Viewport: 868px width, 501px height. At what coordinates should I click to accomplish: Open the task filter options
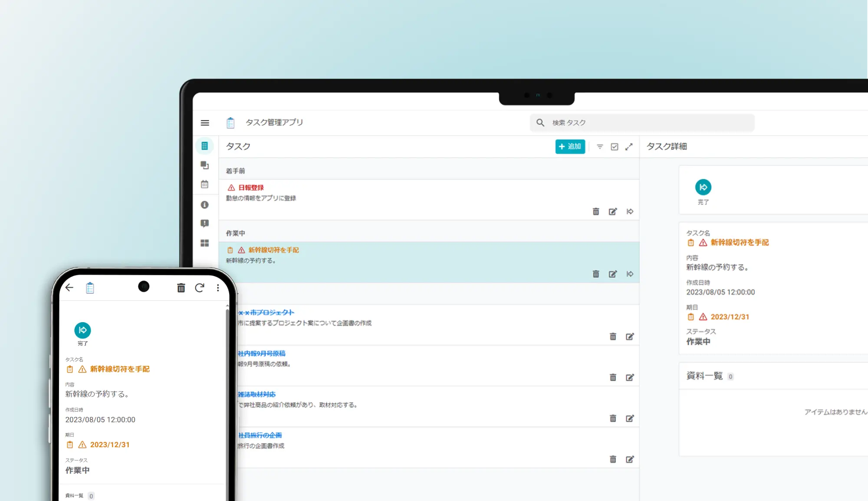600,147
